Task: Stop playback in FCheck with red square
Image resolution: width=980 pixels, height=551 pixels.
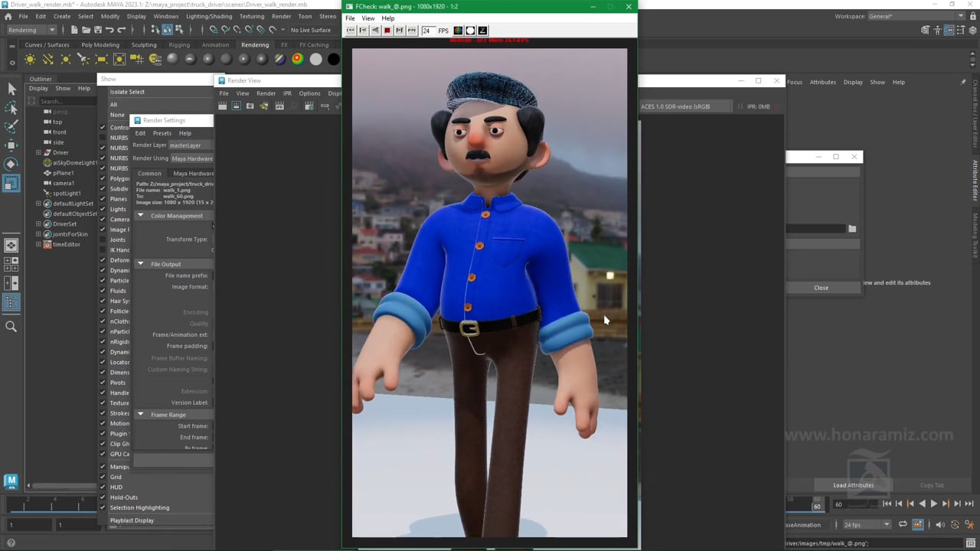Action: point(387,31)
